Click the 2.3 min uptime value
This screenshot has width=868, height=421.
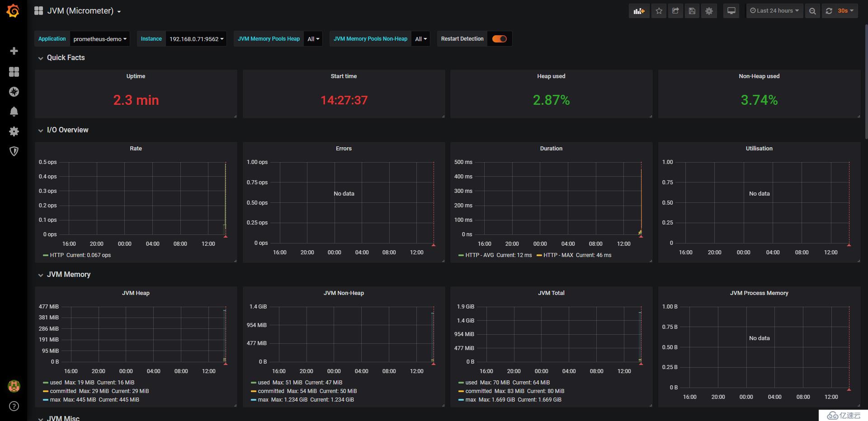pos(136,100)
